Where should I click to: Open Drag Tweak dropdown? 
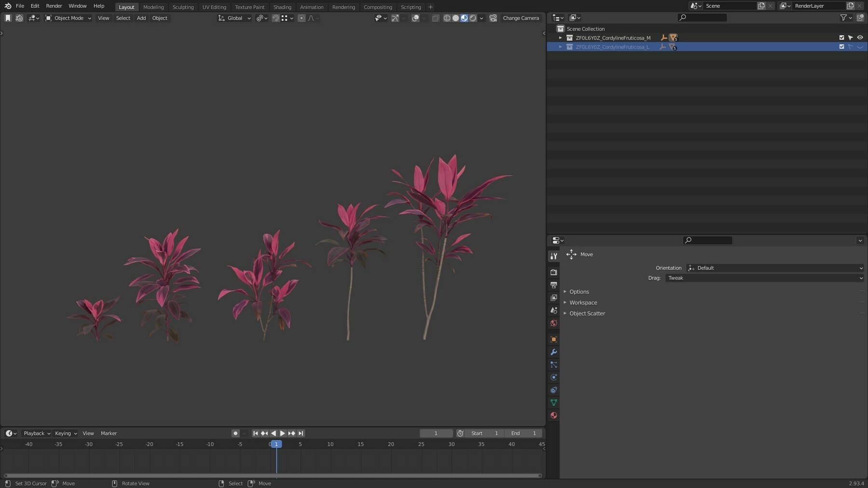pyautogui.click(x=764, y=278)
